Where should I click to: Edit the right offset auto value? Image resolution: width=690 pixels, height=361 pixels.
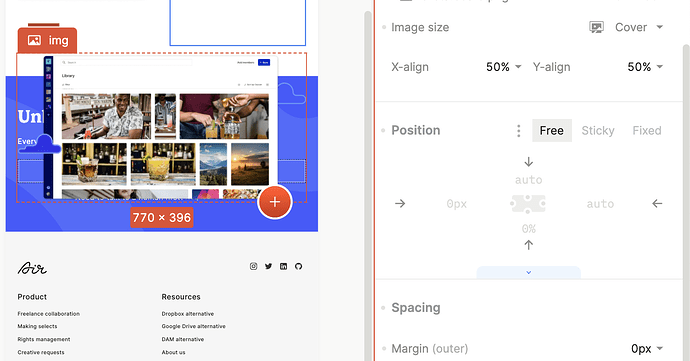point(600,203)
